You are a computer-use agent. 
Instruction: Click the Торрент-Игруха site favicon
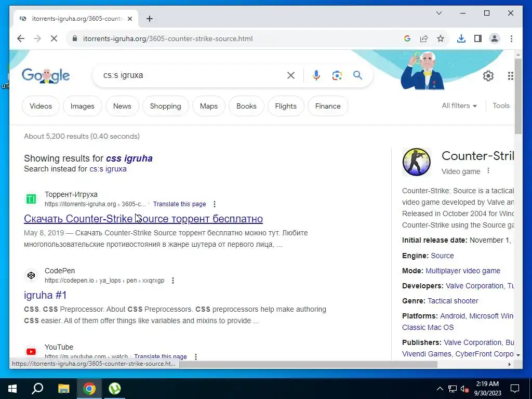31,199
